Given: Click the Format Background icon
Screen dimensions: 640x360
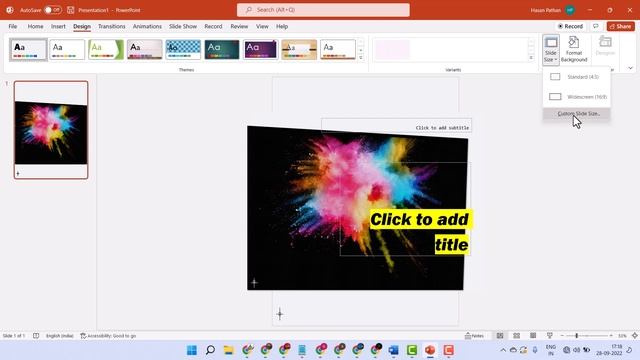Looking at the screenshot, I should tap(573, 50).
